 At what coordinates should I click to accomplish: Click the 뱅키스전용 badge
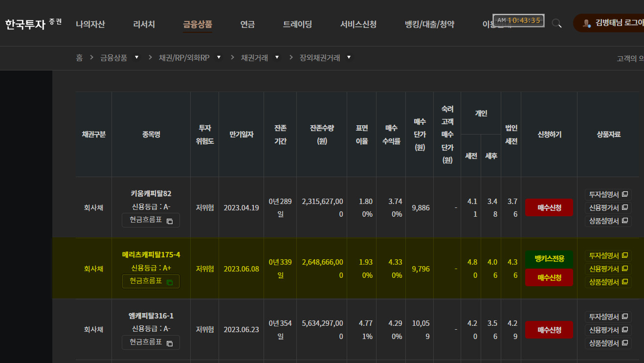pyautogui.click(x=549, y=259)
